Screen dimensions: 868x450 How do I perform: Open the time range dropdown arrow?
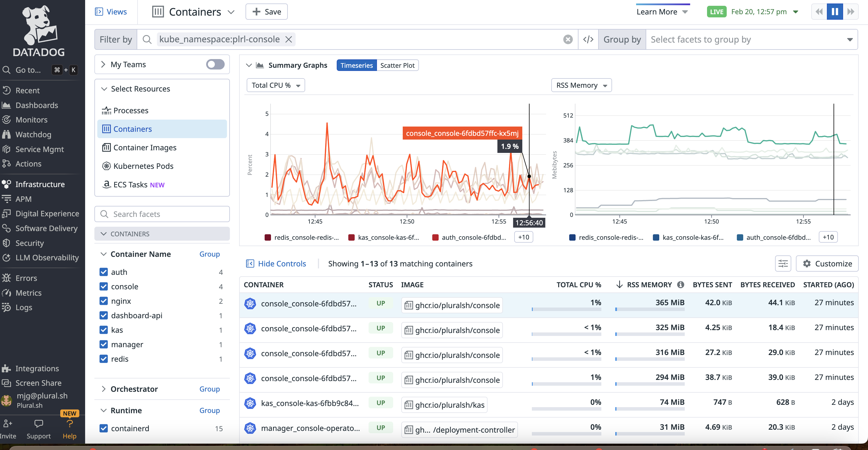(796, 12)
